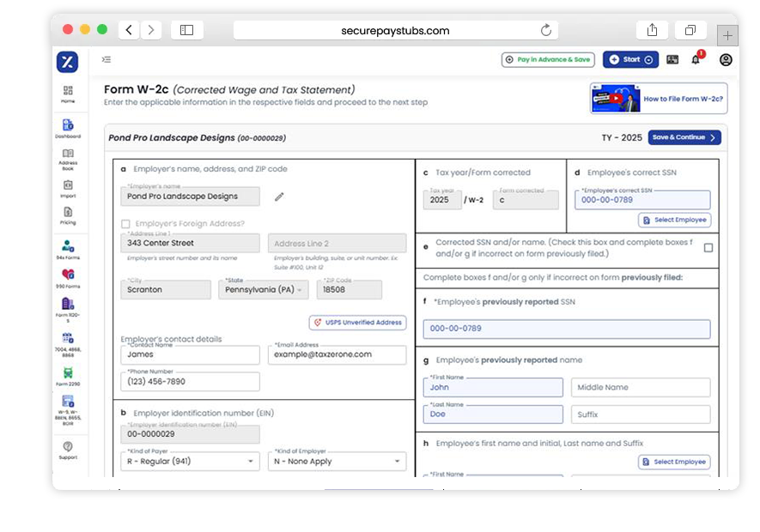
Task: Open the How to File Form W-2c video
Action: click(x=659, y=99)
